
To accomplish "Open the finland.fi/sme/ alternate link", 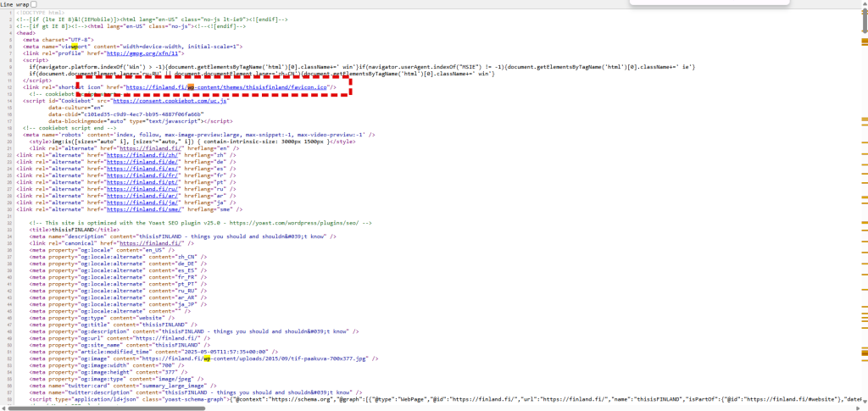I will (x=144, y=209).
